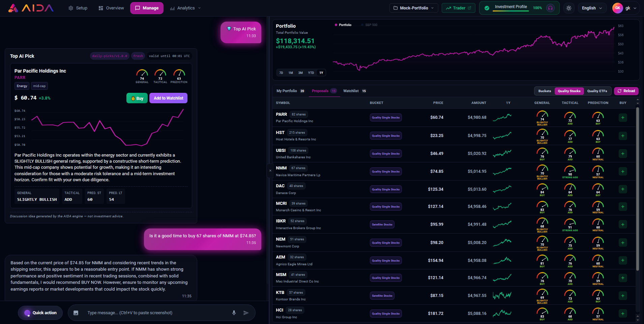
Task: Switch to Watchlist tab
Action: tap(354, 91)
